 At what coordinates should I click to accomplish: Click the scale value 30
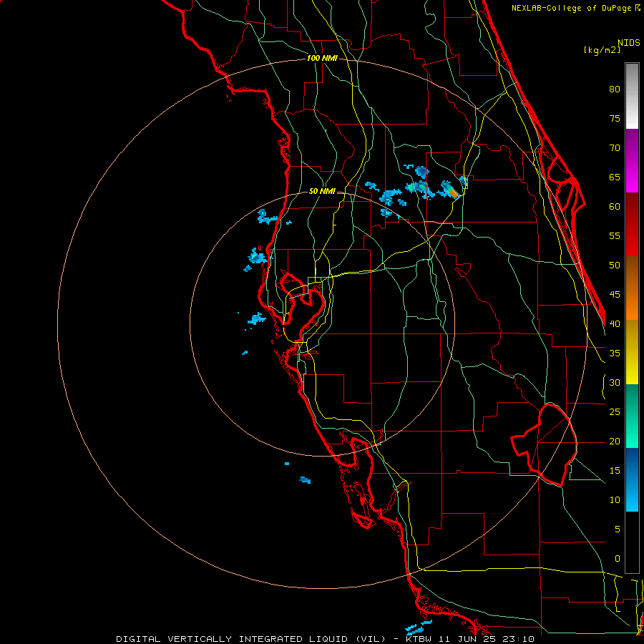tap(615, 382)
